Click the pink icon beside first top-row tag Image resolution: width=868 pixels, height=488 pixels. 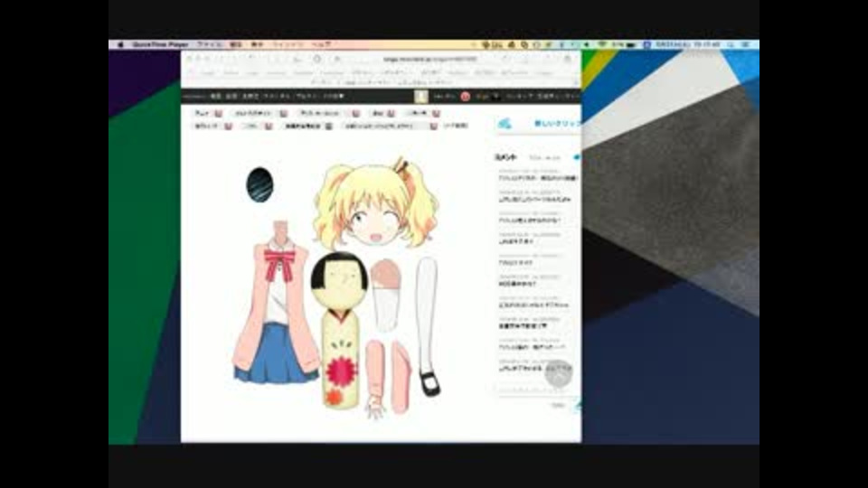(x=218, y=114)
